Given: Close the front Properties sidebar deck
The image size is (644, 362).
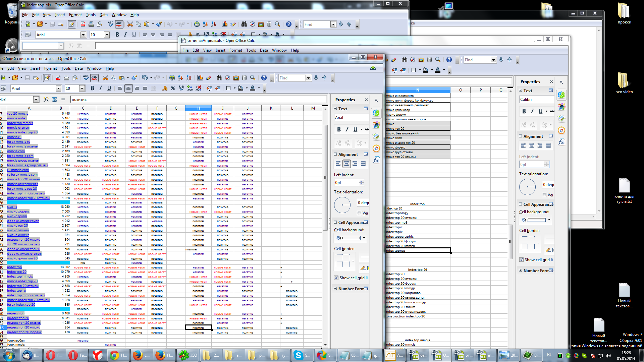Looking at the screenshot, I should pos(366,100).
